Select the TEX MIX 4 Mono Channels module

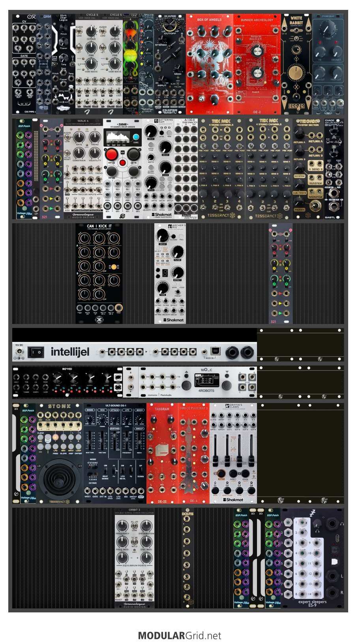221,169
